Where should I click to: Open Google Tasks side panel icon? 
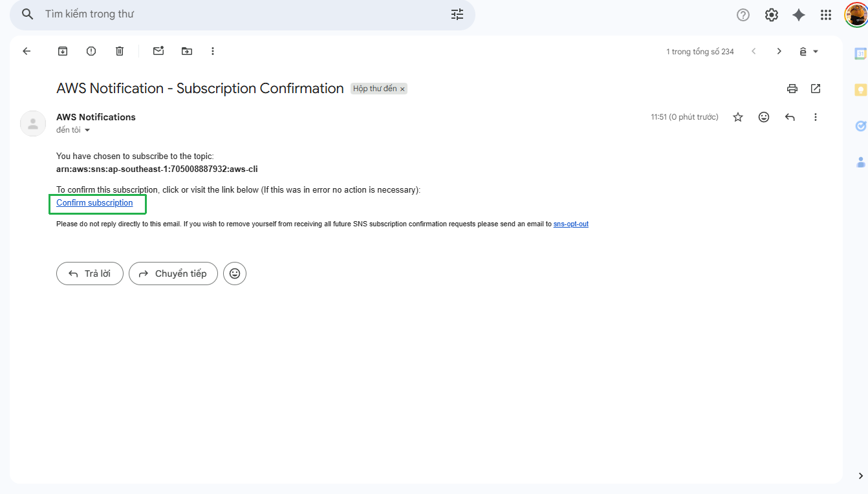pyautogui.click(x=860, y=126)
